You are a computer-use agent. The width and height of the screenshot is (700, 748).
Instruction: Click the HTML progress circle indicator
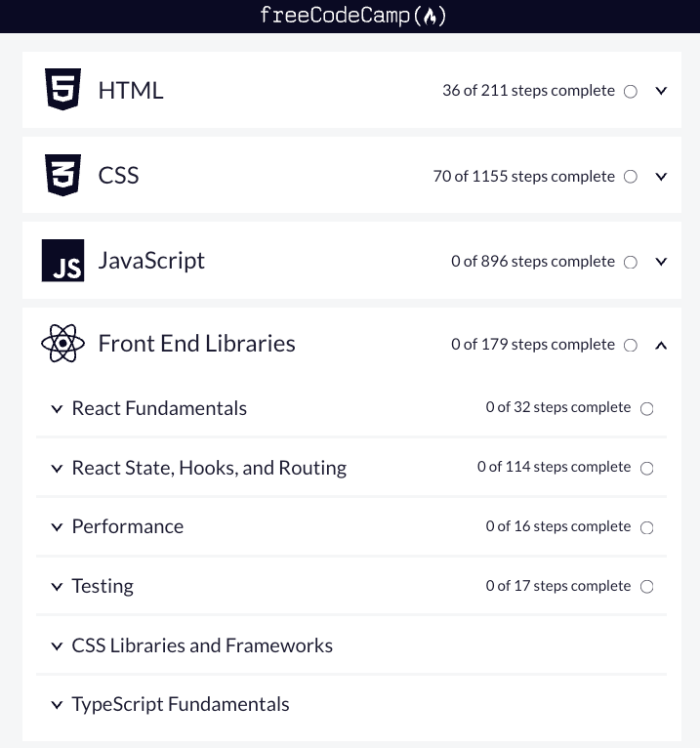tap(631, 91)
